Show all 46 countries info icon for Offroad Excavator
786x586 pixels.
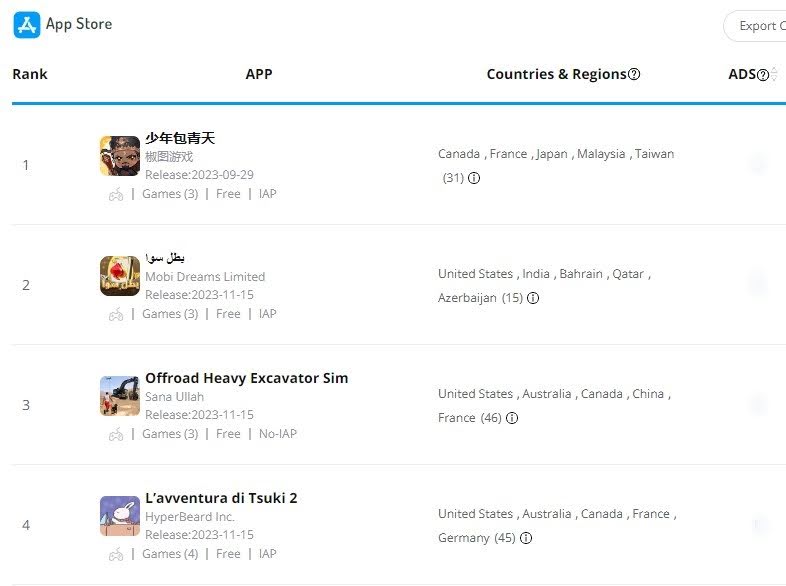(512, 418)
